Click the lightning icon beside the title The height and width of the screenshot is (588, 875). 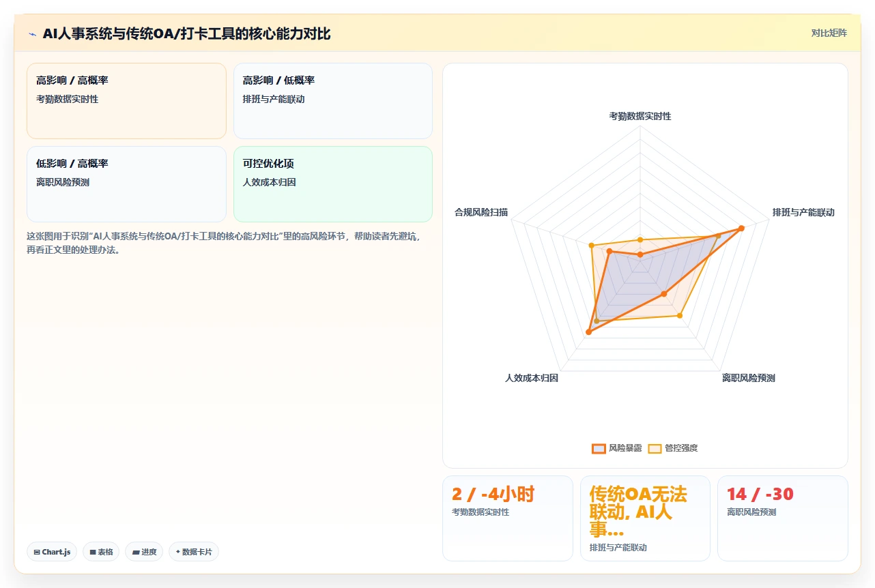point(32,33)
